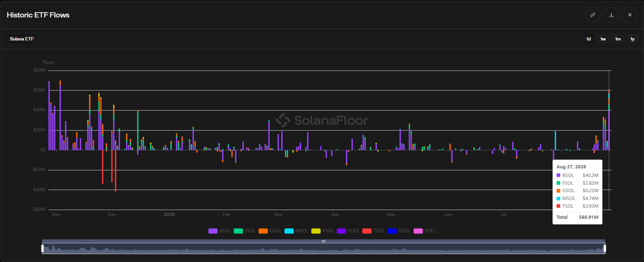
Task: Click tooltip MSOL value $4.74M
Action: (590, 199)
